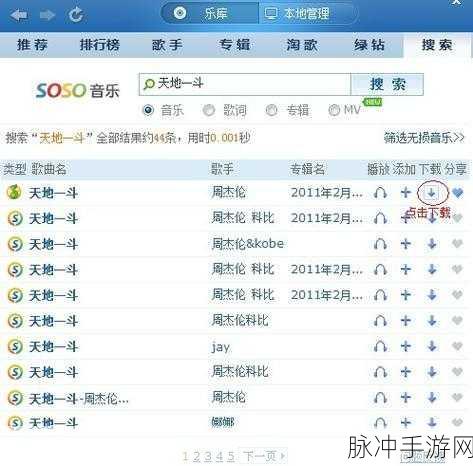Click the 搜索 button next to search box
473x466 pixels.
387,84
